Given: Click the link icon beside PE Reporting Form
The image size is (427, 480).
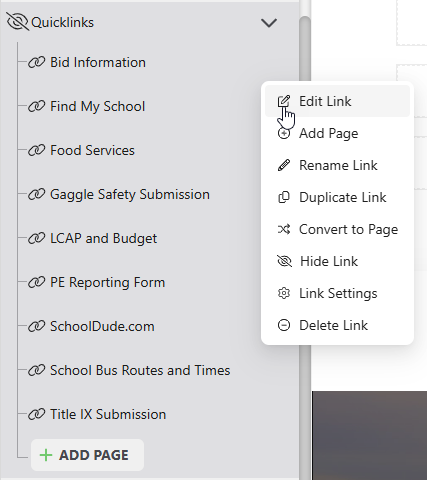Looking at the screenshot, I should point(36,282).
